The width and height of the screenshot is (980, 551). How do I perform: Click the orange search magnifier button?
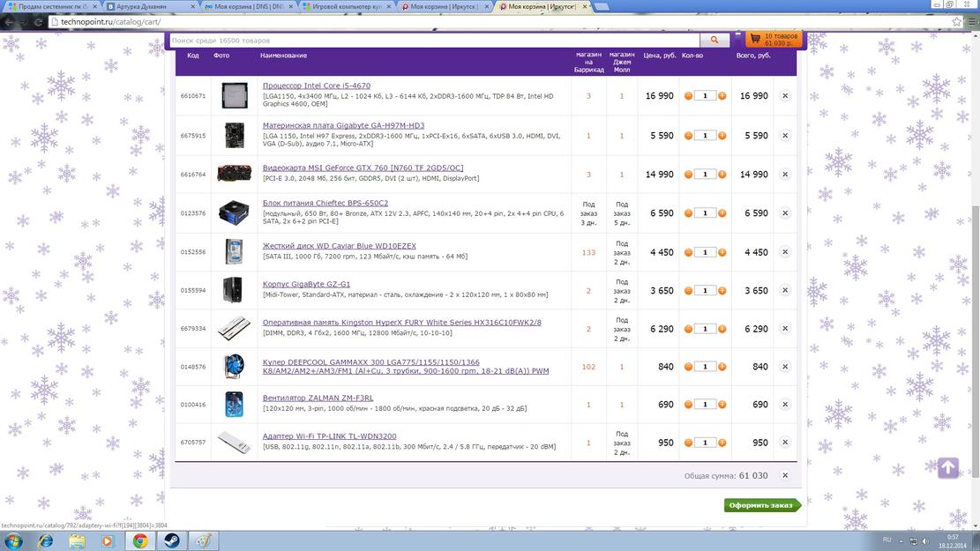714,40
